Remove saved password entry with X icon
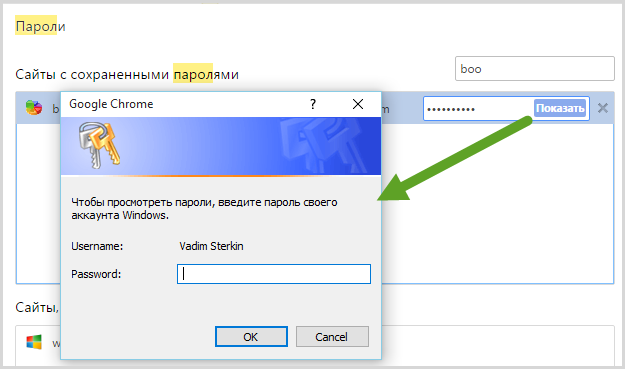The image size is (625, 369). 603,108
